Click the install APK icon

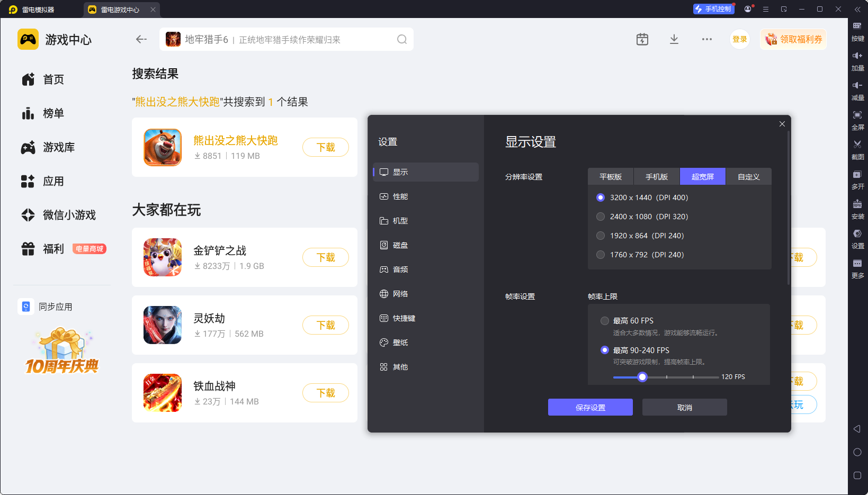point(857,204)
